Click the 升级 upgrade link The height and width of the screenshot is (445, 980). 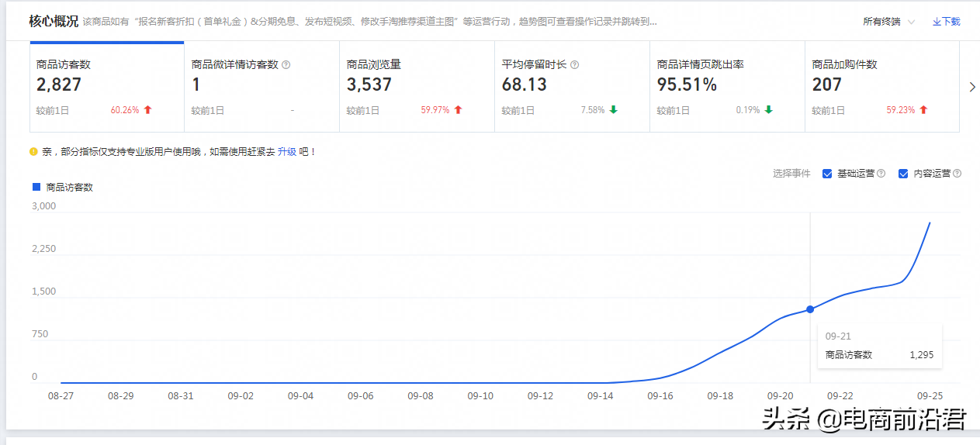click(287, 152)
